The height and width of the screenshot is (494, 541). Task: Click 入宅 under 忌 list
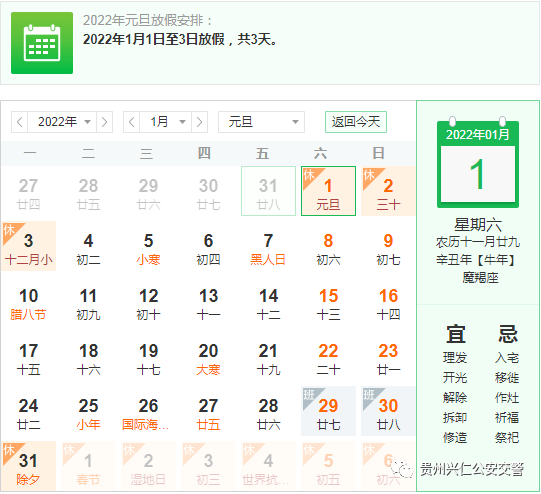(507, 358)
